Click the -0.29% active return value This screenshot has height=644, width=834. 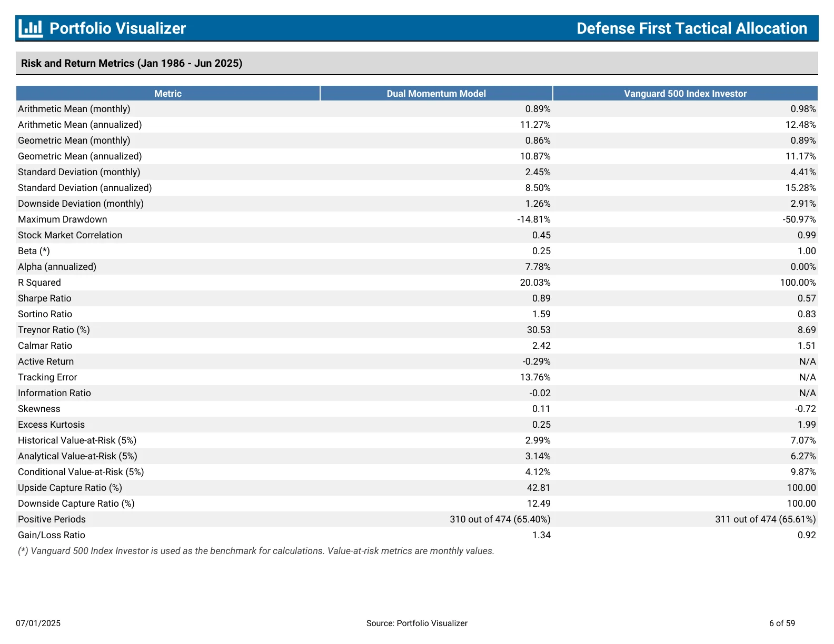[537, 361]
